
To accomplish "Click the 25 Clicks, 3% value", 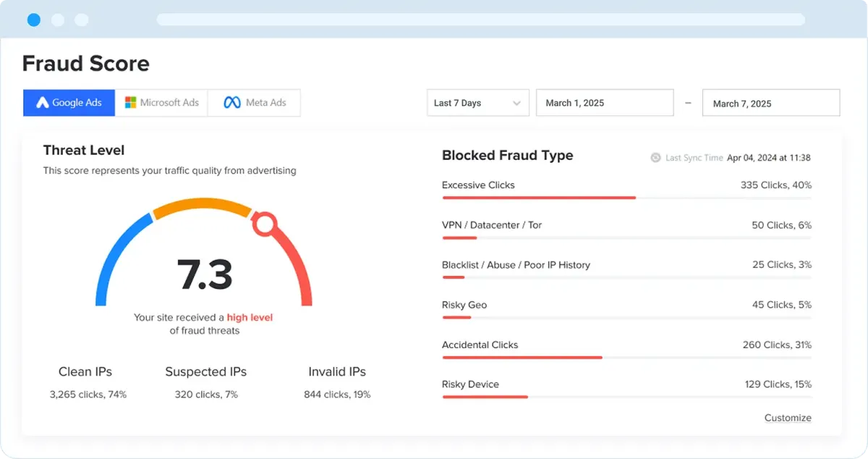I will pyautogui.click(x=782, y=265).
